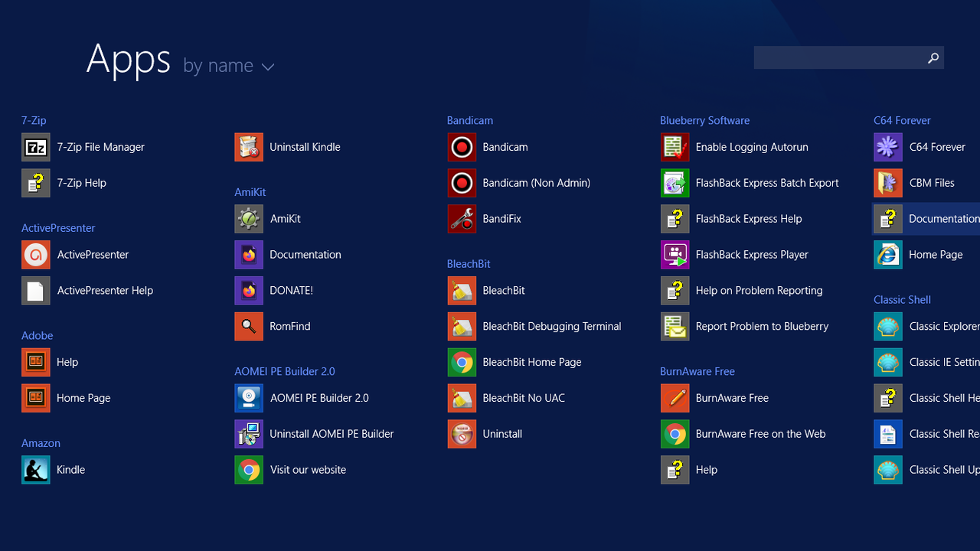Viewport: 980px width, 551px height.
Task: Open ActivePresenter Help document icon
Action: coord(36,291)
